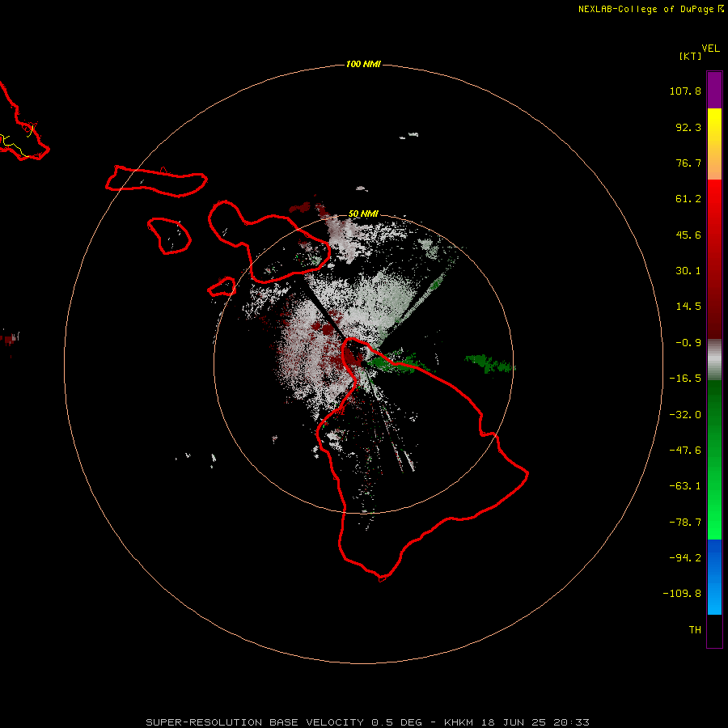Click the -109.8 velocity scale value
Viewport: 728px width, 728px height.
(x=682, y=594)
